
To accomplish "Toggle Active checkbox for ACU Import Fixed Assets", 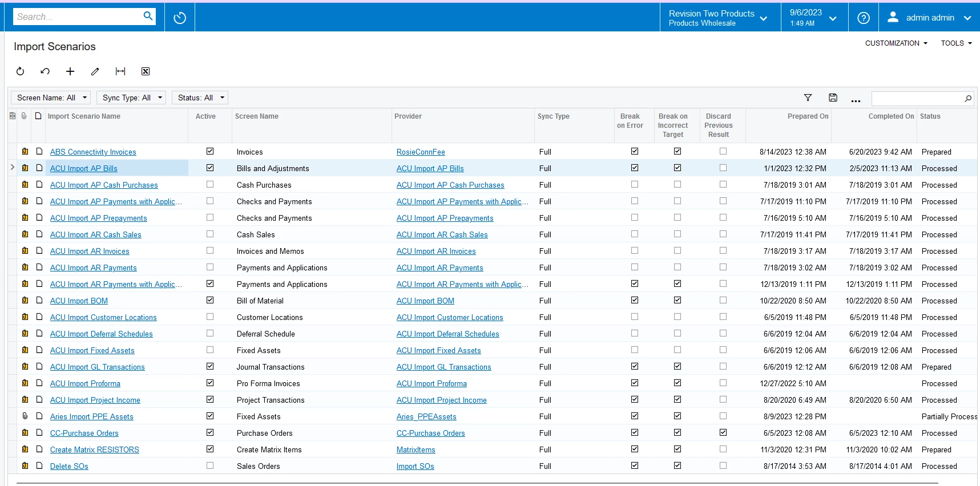I will point(210,350).
